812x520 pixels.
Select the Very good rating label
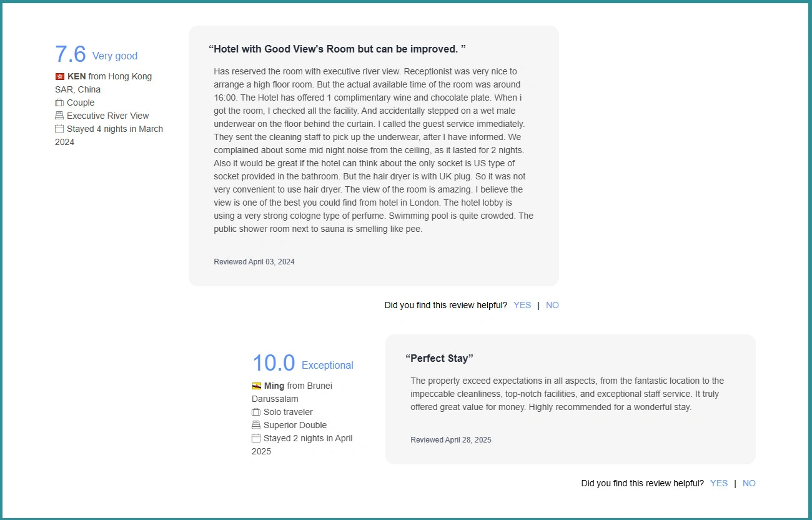[x=115, y=56]
